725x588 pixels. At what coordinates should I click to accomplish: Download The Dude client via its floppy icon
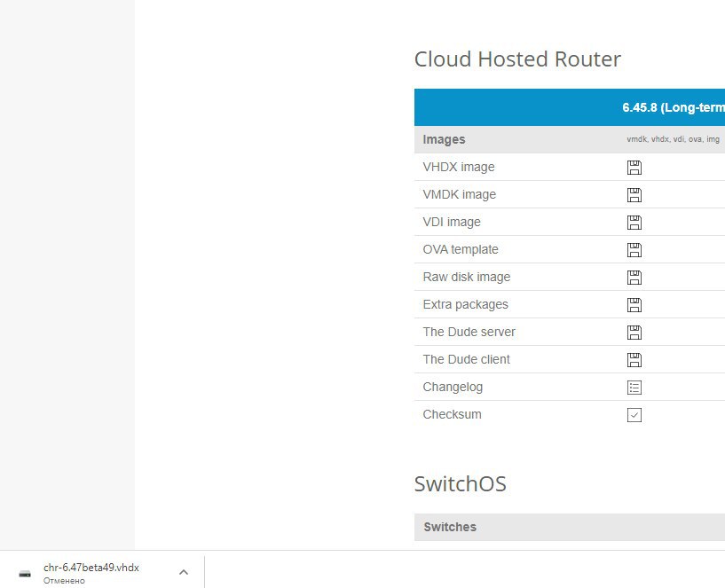(x=634, y=360)
